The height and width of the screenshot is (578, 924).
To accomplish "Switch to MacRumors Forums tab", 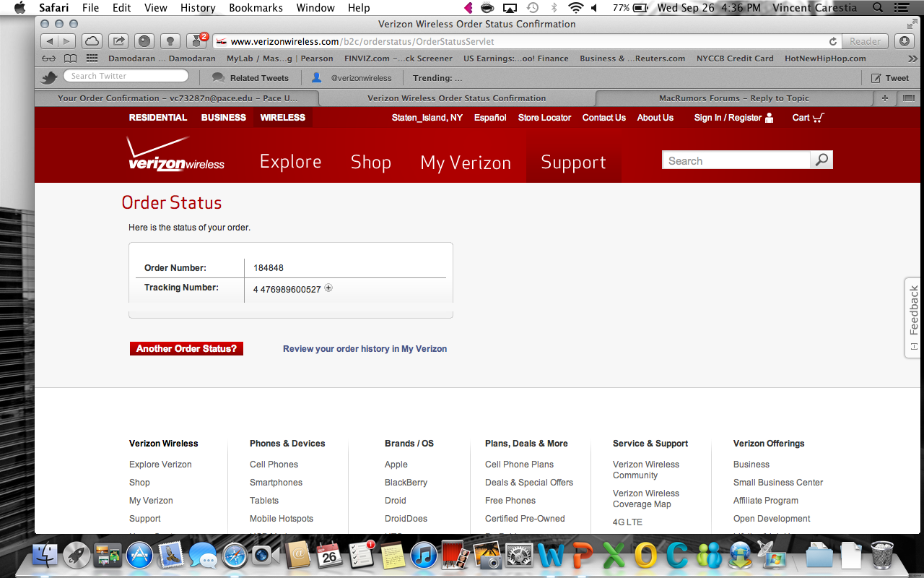I will coord(733,98).
